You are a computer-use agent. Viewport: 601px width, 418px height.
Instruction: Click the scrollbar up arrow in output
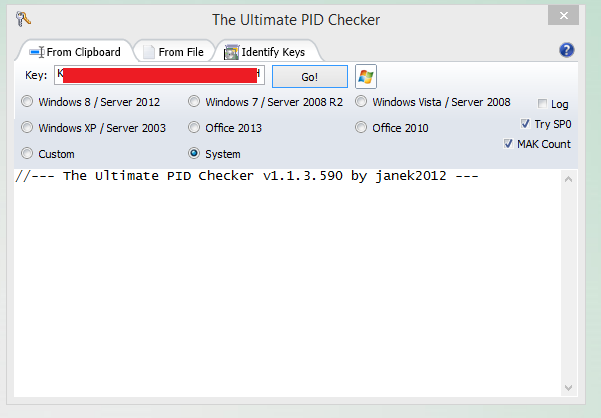568,179
